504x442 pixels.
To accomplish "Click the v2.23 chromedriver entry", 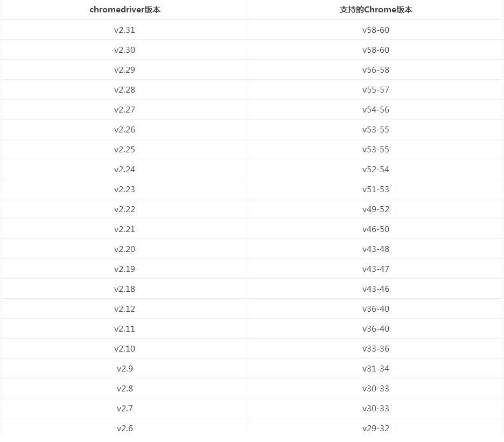I will [x=124, y=190].
